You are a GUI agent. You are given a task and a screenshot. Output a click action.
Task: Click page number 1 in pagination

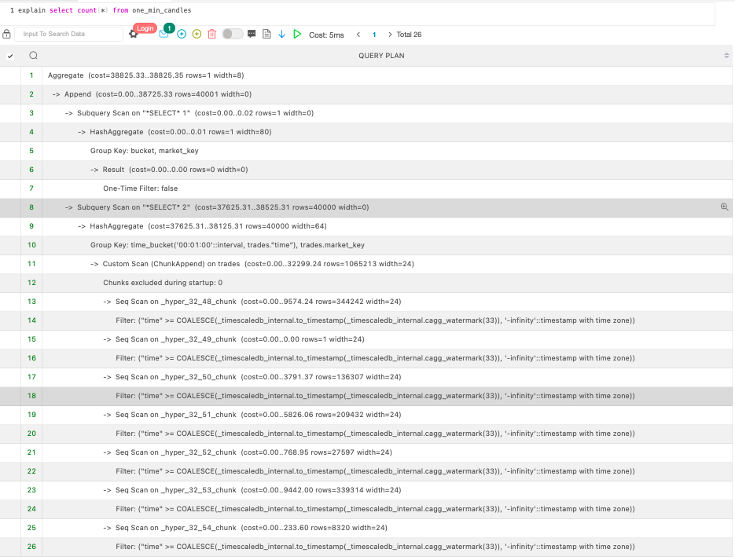pyautogui.click(x=374, y=35)
